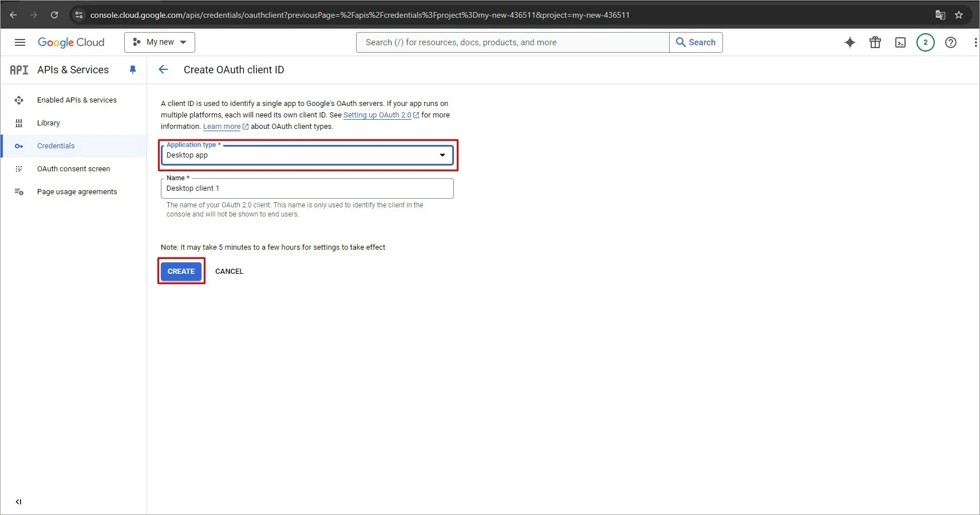Bookmark this page with star icon
This screenshot has height=515, width=980.
[959, 15]
